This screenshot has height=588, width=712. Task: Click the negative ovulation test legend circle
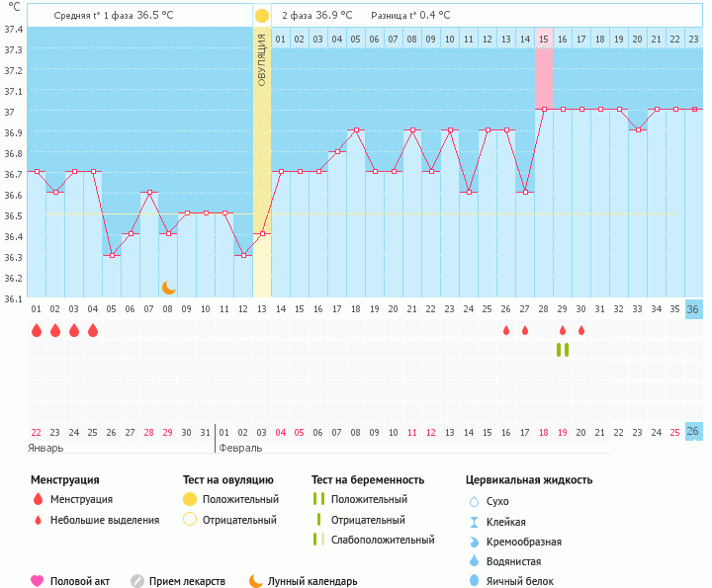(x=190, y=519)
